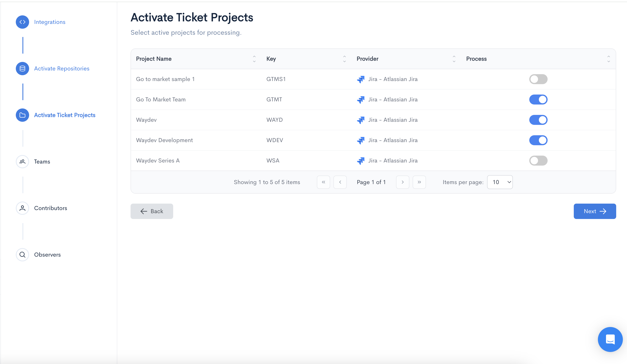Click the Next button
Viewport: 627px width, 364px height.
tap(595, 211)
